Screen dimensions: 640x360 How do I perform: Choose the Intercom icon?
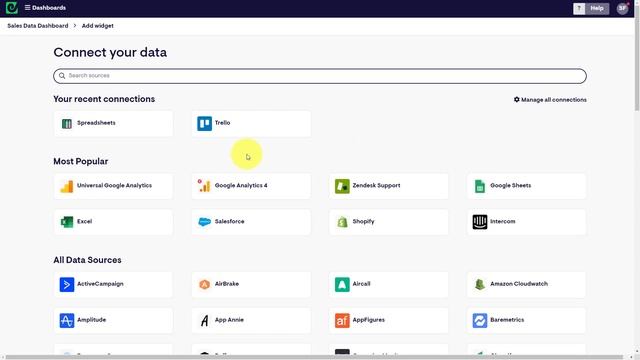pos(480,222)
